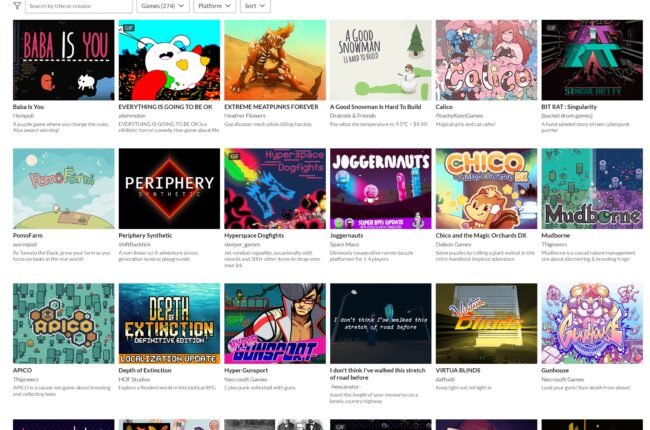Open the Games (274) dropdown
Viewport: 650px width, 430px height.
click(x=162, y=6)
